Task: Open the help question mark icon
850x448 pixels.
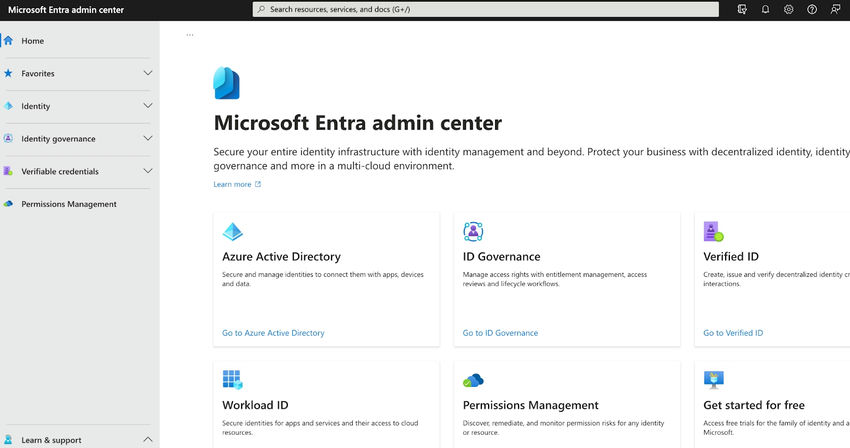Action: tap(812, 9)
